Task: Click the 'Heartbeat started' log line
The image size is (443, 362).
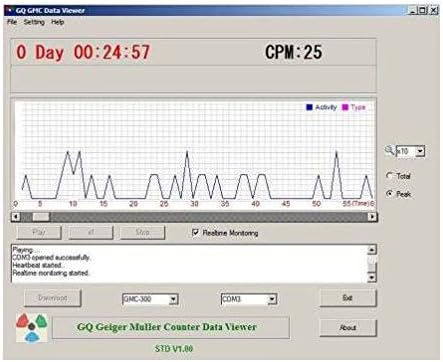Action: pos(38,265)
